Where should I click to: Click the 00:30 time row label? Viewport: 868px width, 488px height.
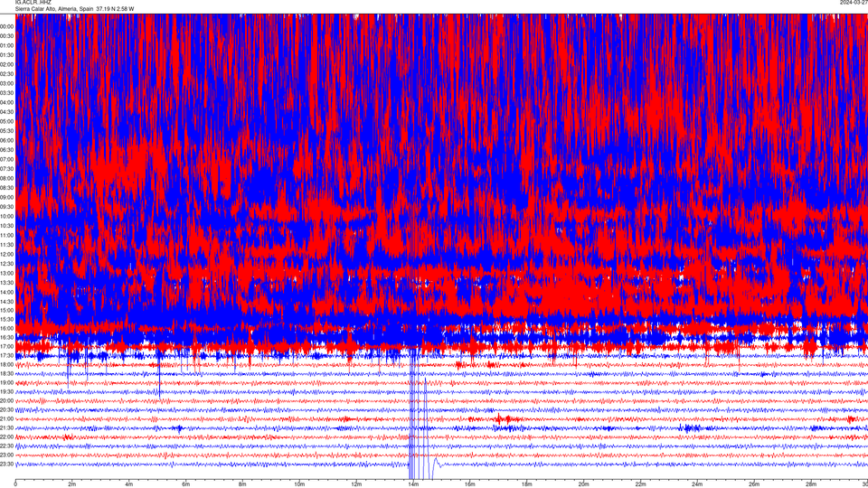pyautogui.click(x=6, y=36)
